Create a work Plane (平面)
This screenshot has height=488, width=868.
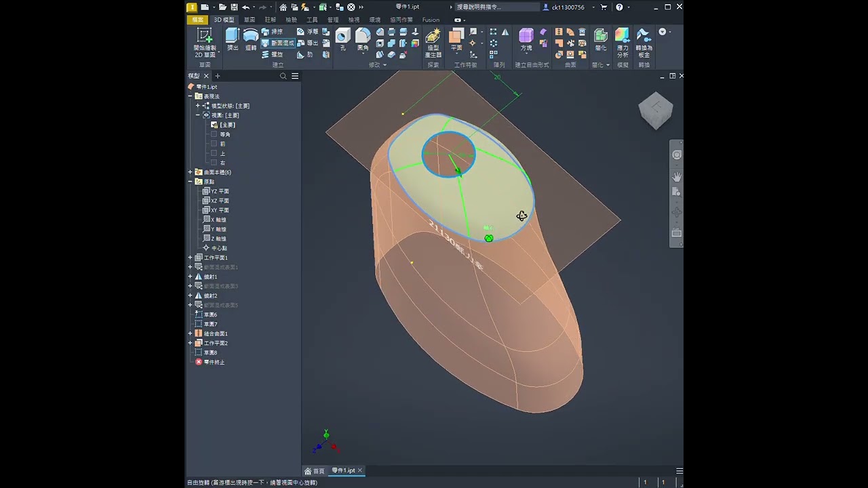pos(456,39)
